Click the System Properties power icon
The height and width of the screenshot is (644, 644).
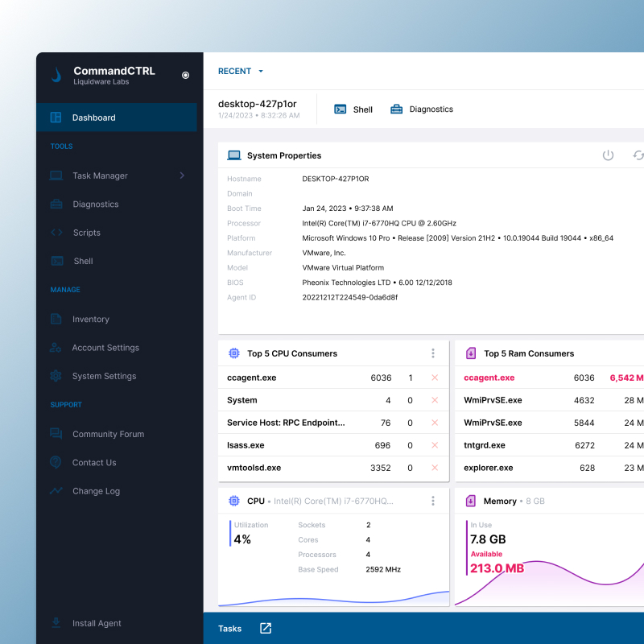pos(608,155)
